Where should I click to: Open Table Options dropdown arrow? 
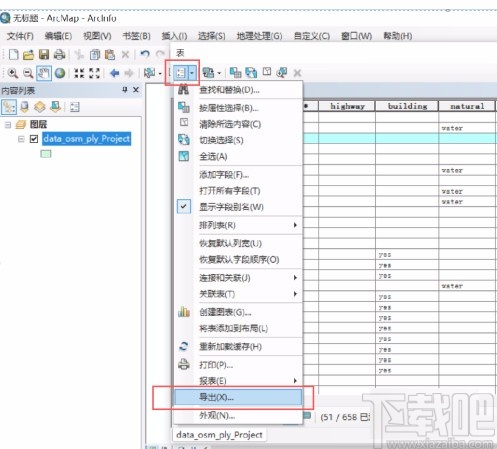click(192, 73)
